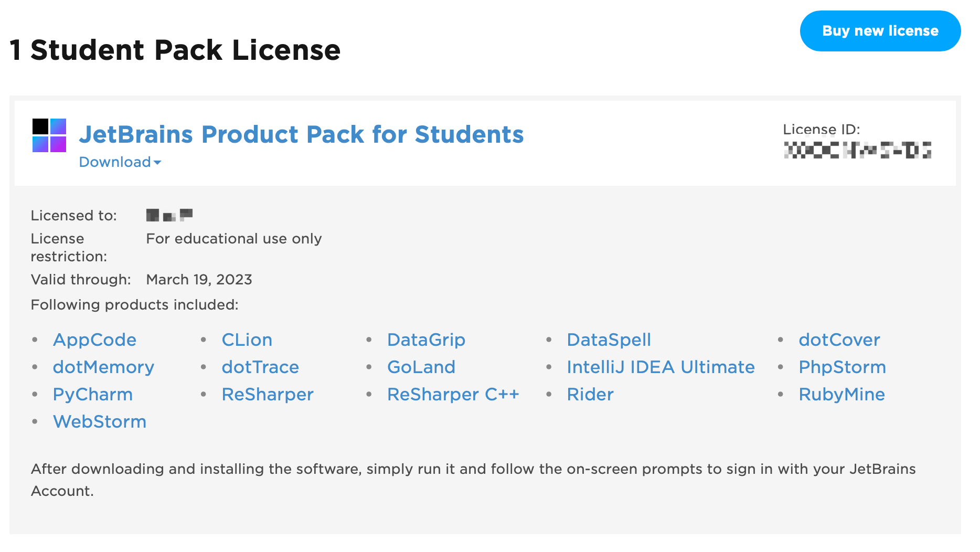Open the AppCode product link

94,340
